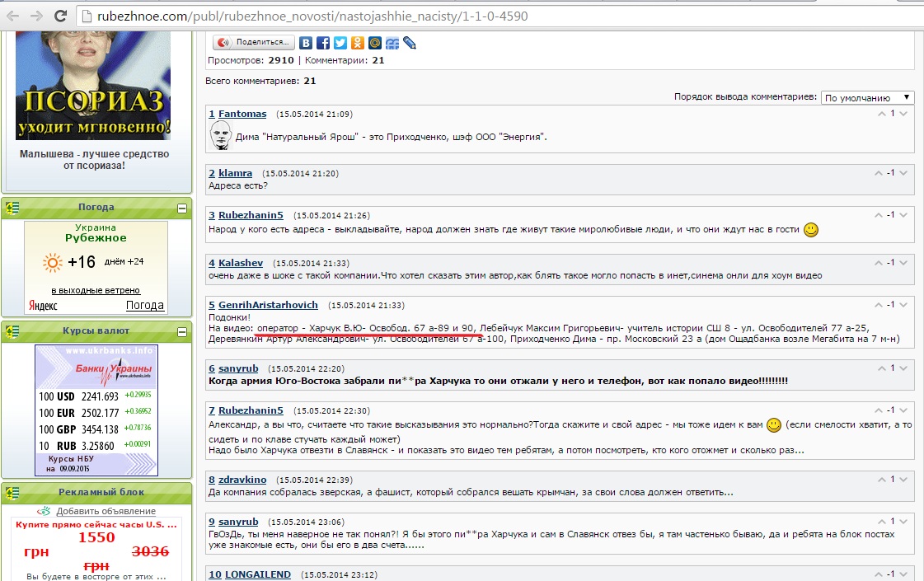
Task: Downvote comment 6 by sanyrub
Action: coord(903,368)
